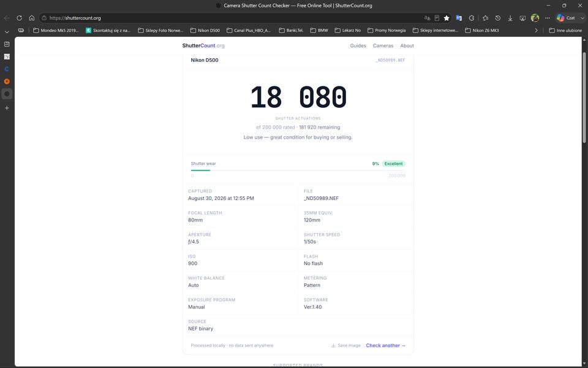The height and width of the screenshot is (368, 588).
Task: Show more favorites bar items chevron
Action: [x=537, y=31]
